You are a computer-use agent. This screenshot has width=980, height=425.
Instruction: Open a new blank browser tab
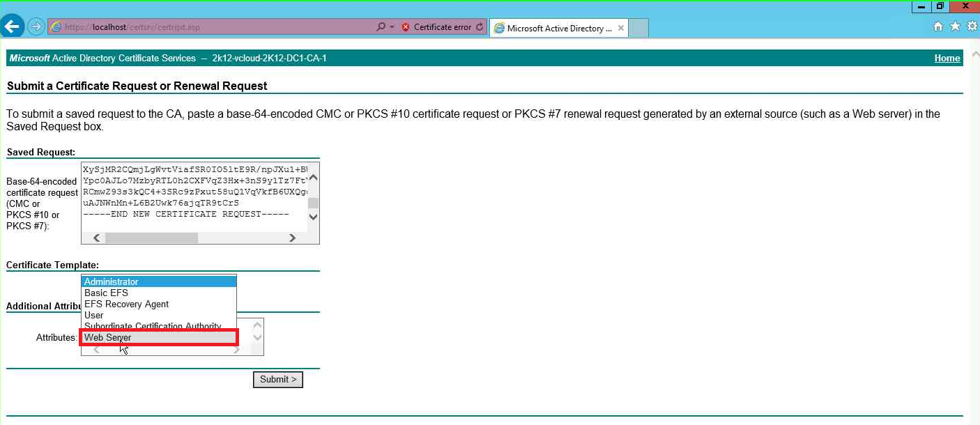[639, 28]
